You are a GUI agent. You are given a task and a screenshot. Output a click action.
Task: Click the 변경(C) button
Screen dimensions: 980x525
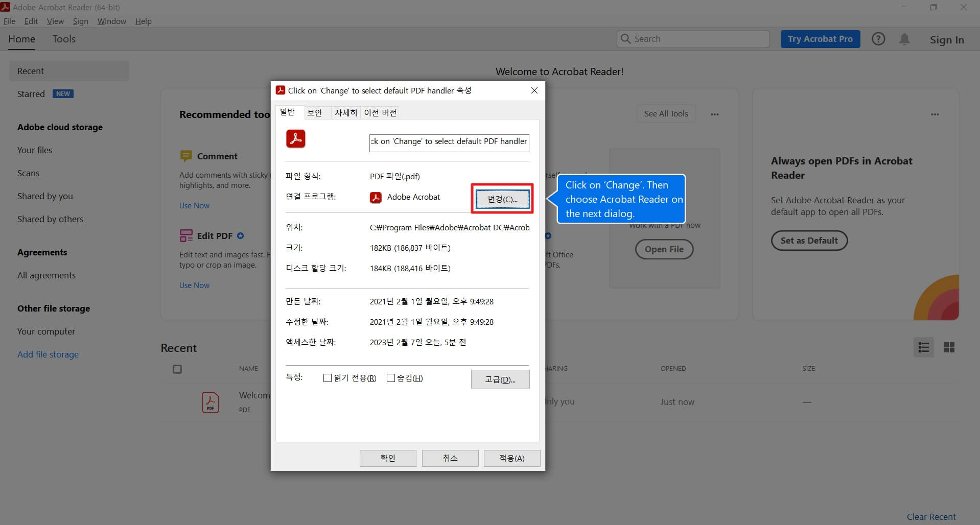pos(502,199)
